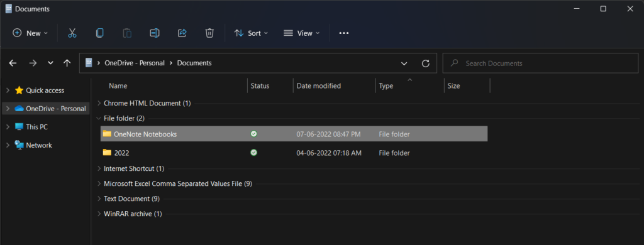Expand Network tree node
Image resolution: width=644 pixels, height=245 pixels.
8,145
